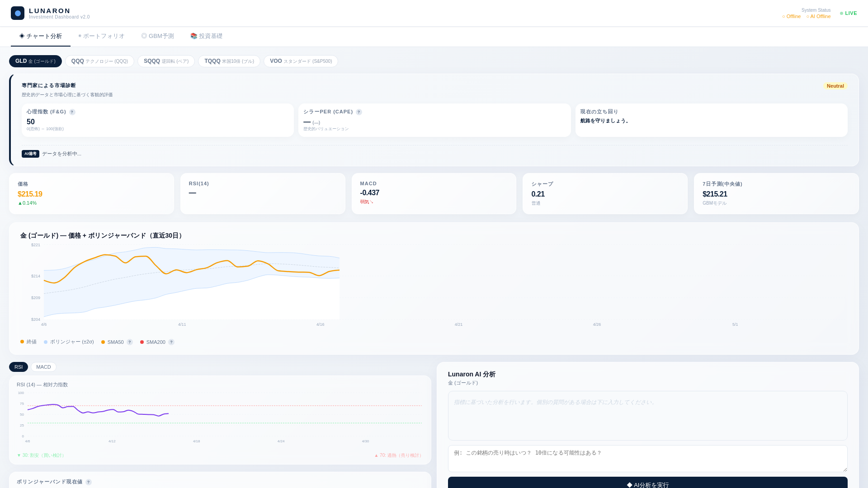This screenshot has width=868, height=488.
Task: Click the MACD -0.437 card
Action: point(434,193)
